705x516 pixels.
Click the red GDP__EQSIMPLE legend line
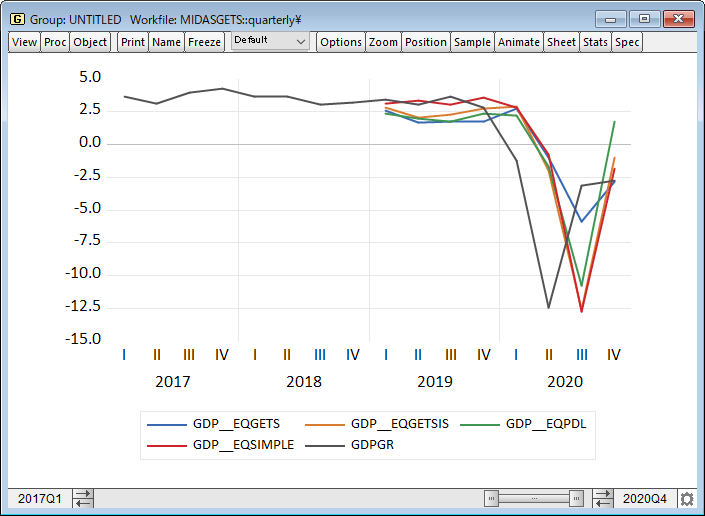[166, 445]
